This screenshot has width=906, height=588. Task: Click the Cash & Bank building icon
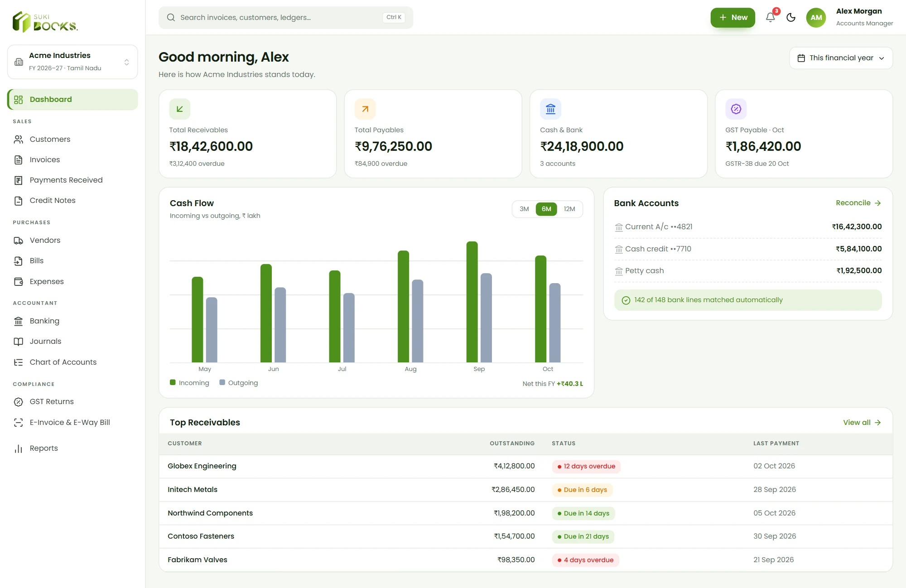pyautogui.click(x=550, y=109)
